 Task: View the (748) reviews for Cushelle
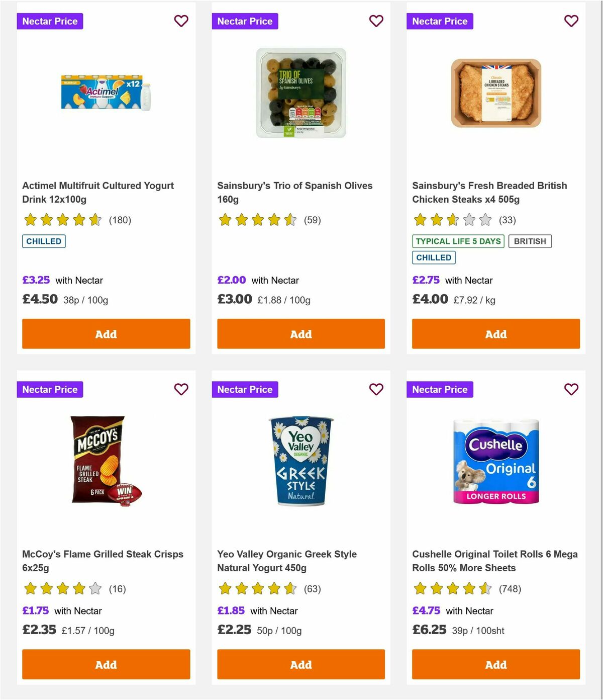510,588
